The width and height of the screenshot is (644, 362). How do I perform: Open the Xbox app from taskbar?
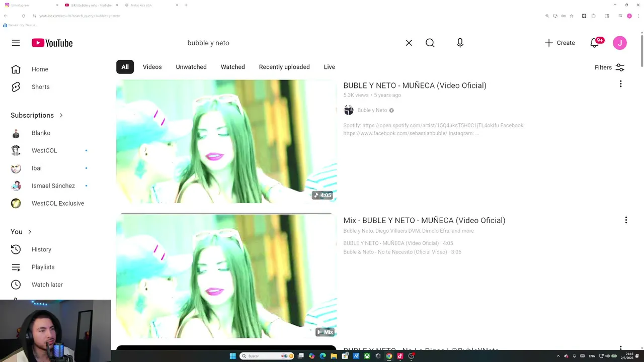pyautogui.click(x=367, y=356)
